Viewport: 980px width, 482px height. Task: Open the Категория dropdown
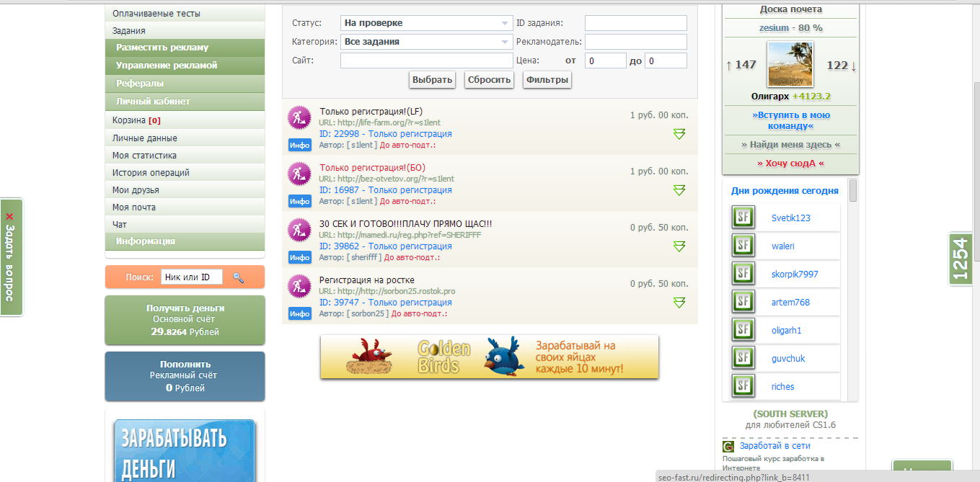[426, 42]
